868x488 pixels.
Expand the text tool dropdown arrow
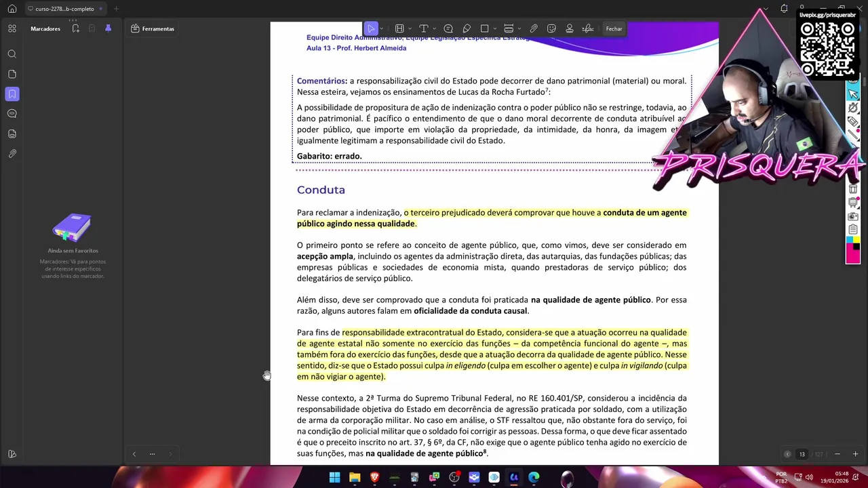tap(434, 28)
